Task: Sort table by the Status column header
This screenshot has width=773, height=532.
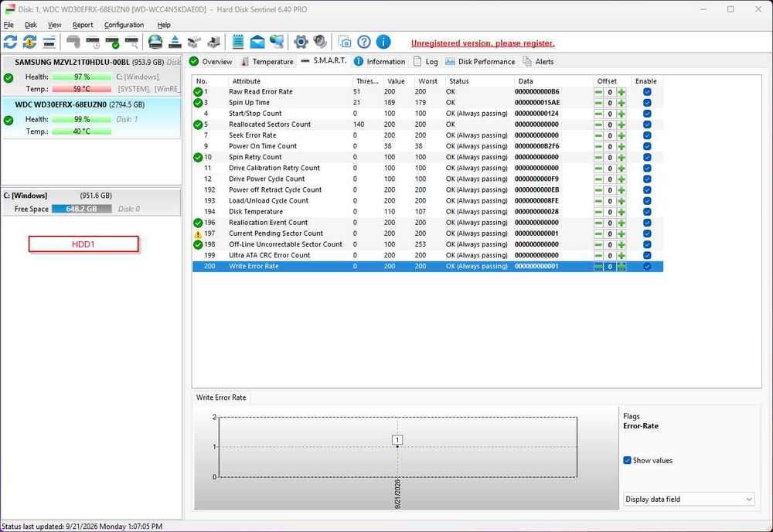Action: tap(479, 81)
